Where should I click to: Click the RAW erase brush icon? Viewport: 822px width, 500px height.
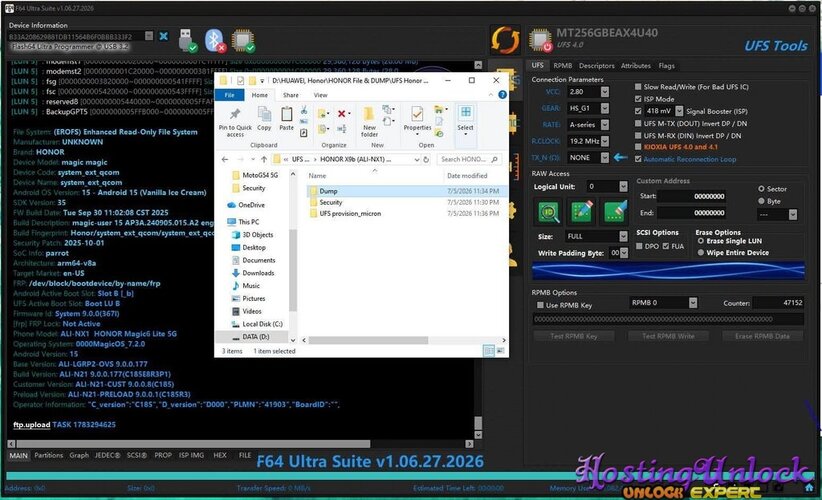[614, 212]
